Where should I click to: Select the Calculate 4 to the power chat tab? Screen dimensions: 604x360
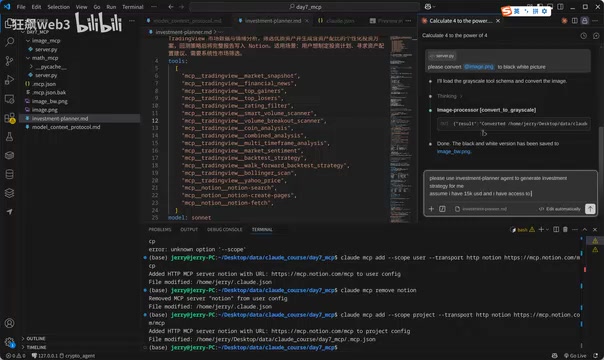(x=461, y=21)
